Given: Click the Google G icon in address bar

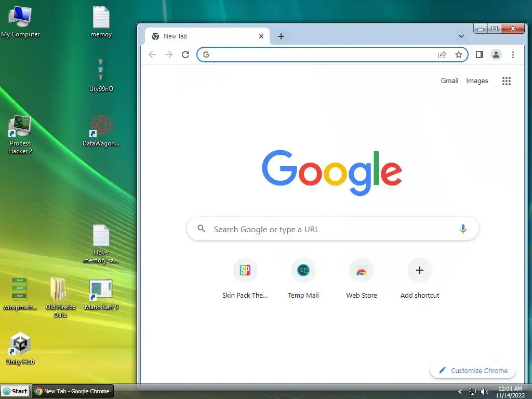Looking at the screenshot, I should tap(206, 55).
